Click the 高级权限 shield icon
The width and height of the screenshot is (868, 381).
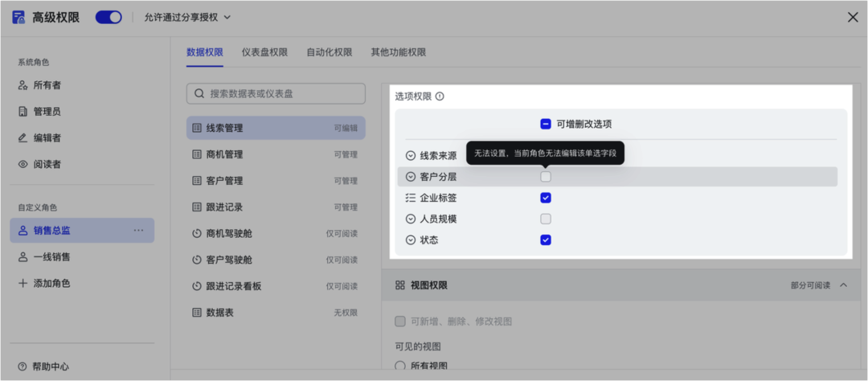pos(18,17)
